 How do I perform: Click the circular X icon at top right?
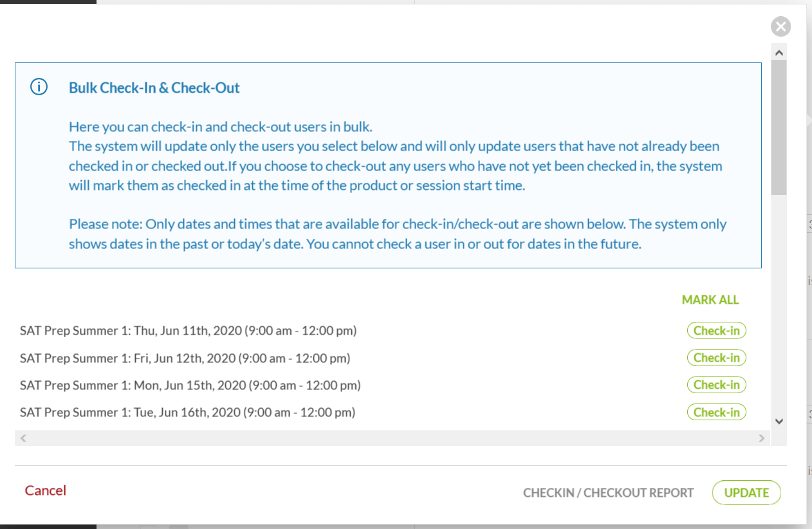tap(780, 26)
